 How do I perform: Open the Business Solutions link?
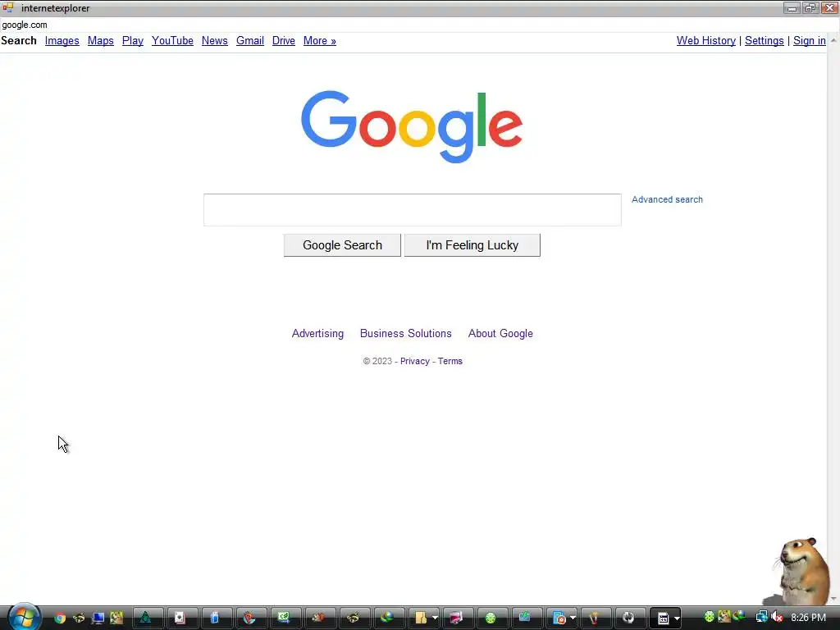(x=405, y=333)
